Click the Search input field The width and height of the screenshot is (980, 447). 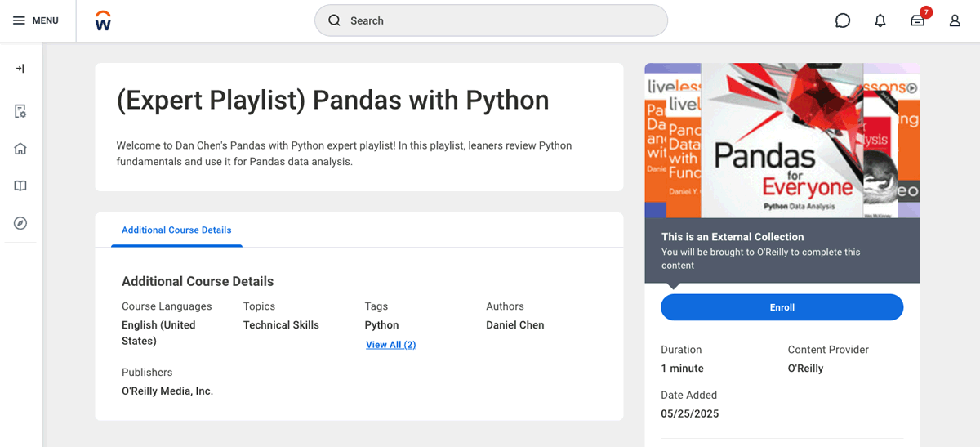[491, 20]
